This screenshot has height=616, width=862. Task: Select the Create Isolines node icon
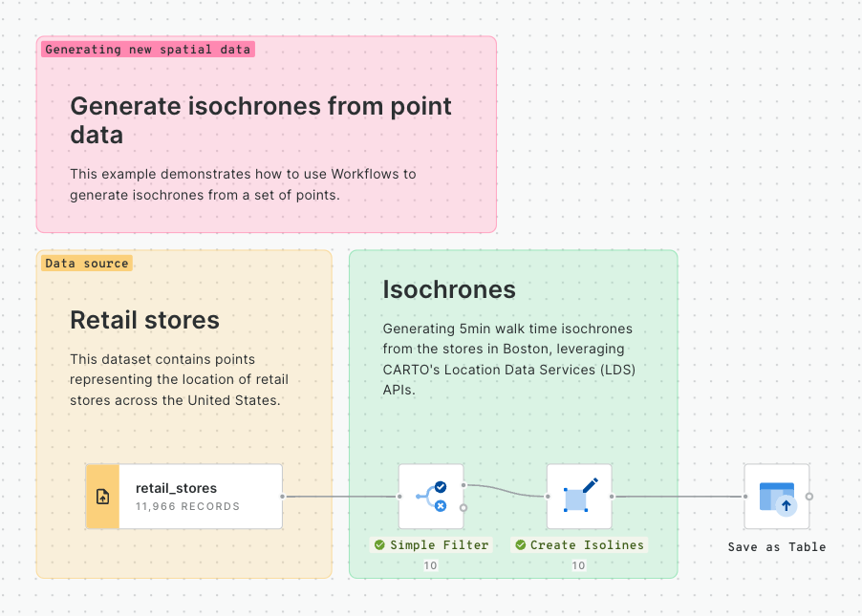tap(578, 497)
